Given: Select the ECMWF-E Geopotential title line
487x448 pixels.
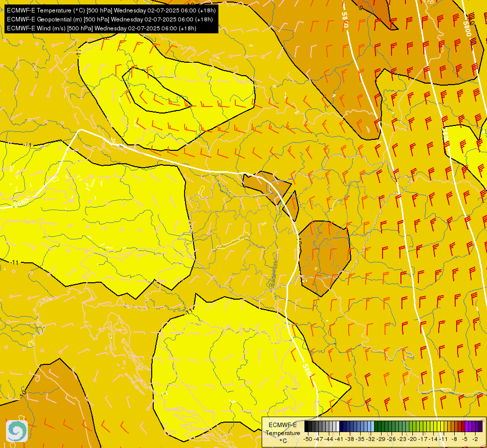Looking at the screenshot, I should pyautogui.click(x=109, y=19).
